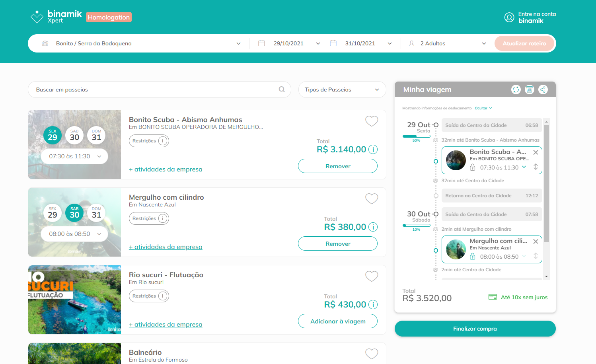Expand 07:30 às 11:30 chevron in itinerary
The image size is (596, 364).
(524, 167)
